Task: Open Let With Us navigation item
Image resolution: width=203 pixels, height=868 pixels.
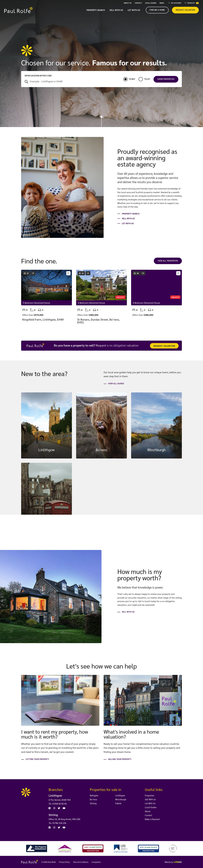Action: [x=134, y=10]
